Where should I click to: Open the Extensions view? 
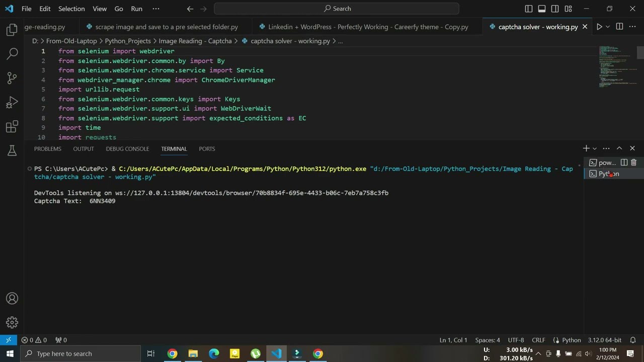click(x=12, y=126)
